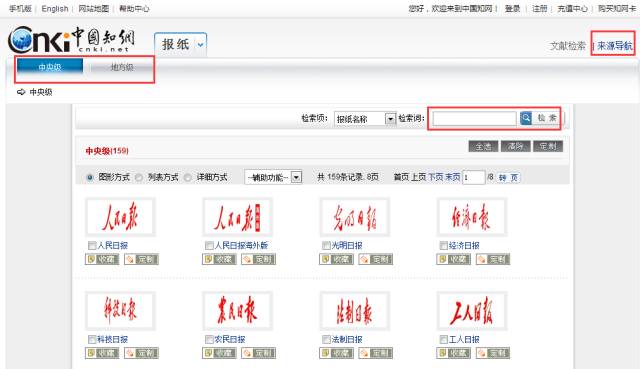Click 收藏 button under 人民日报
This screenshot has width=640, height=369.
coord(102,259)
